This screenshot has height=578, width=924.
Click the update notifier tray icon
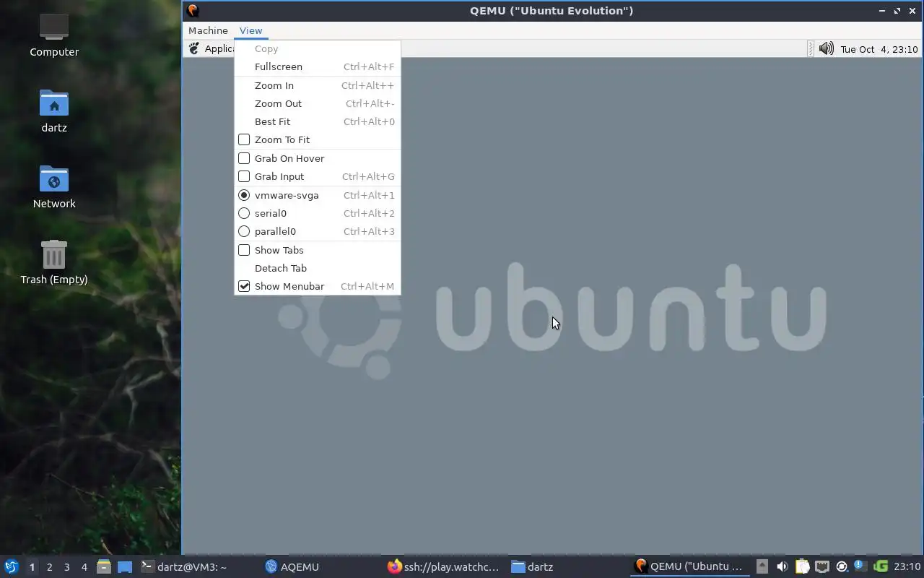point(841,566)
